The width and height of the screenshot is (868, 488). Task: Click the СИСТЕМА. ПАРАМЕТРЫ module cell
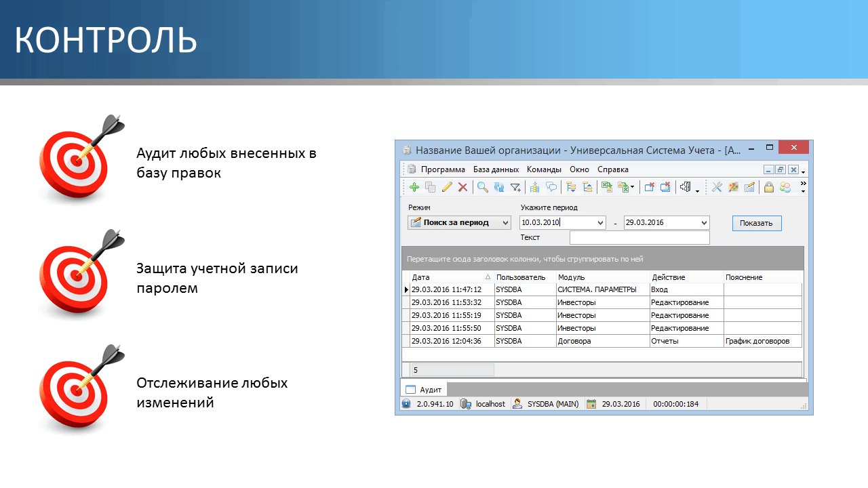tap(602, 289)
